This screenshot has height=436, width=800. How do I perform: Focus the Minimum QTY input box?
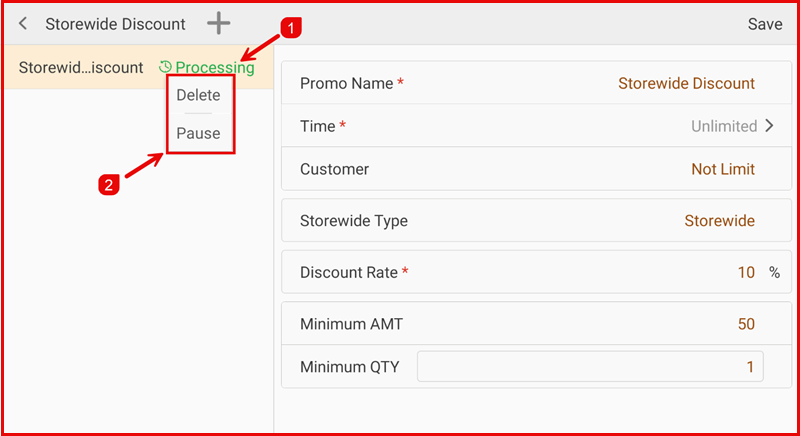[589, 367]
